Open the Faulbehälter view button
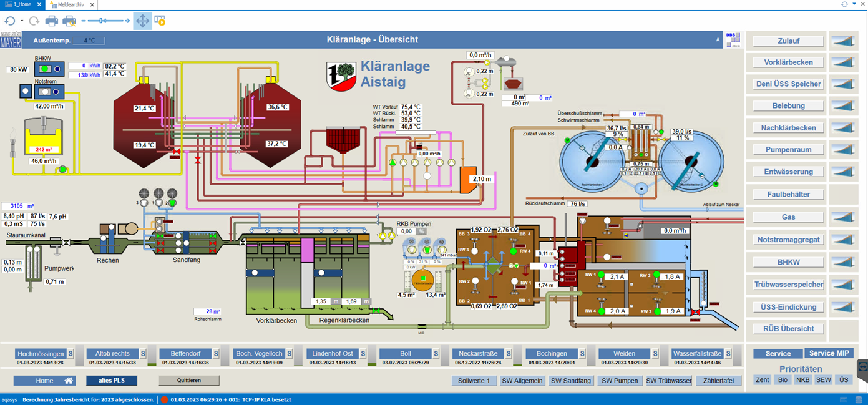The width and height of the screenshot is (868, 405). (788, 195)
